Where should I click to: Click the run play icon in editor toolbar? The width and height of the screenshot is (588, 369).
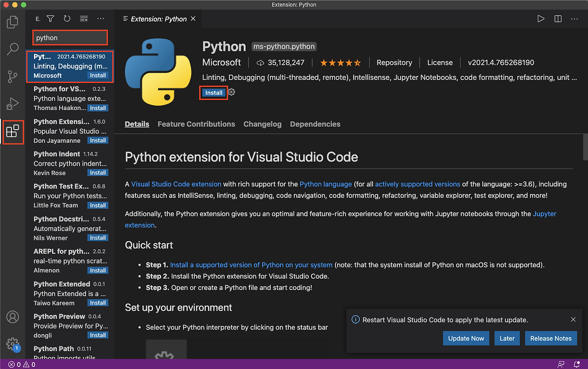[541, 19]
